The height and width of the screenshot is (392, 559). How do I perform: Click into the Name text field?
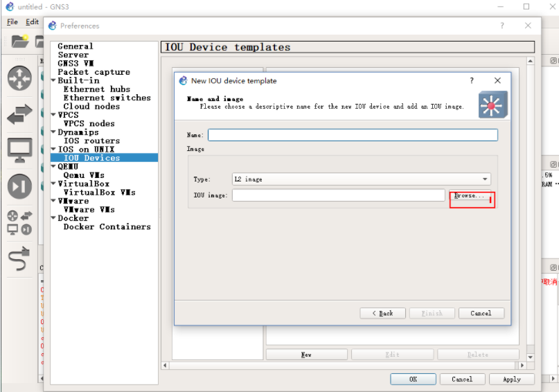point(353,135)
